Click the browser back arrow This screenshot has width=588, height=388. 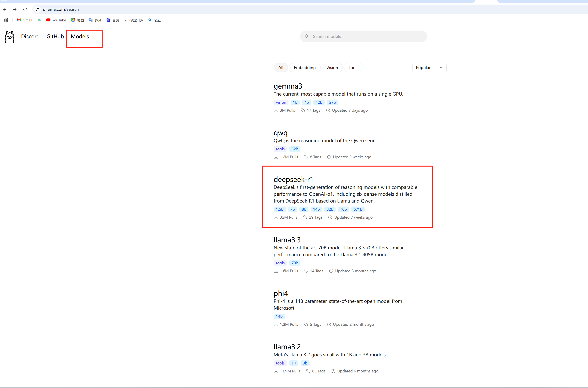tap(5, 9)
